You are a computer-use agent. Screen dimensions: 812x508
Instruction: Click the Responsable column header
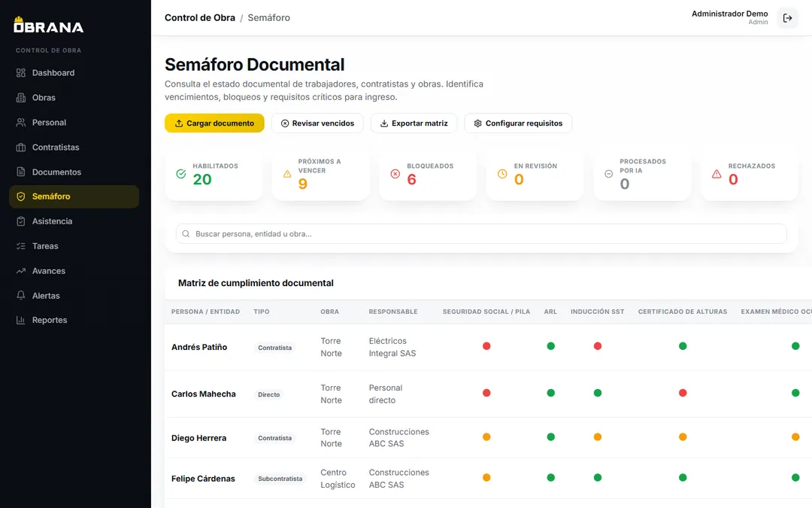click(x=393, y=312)
